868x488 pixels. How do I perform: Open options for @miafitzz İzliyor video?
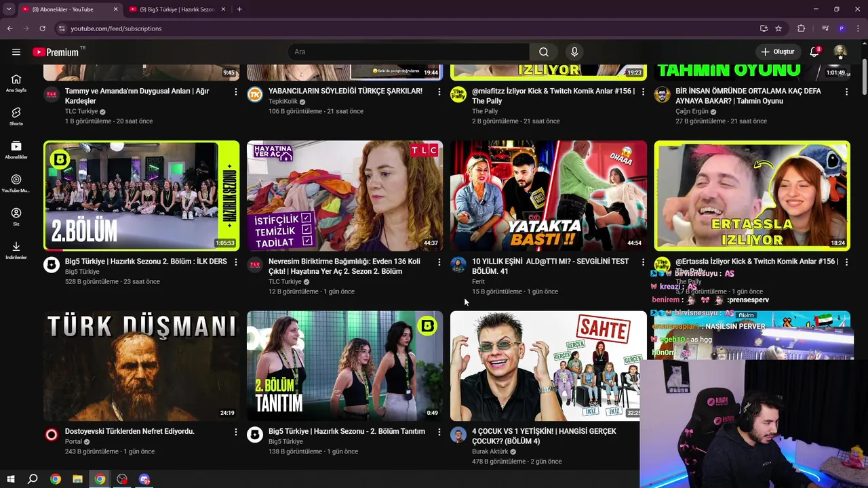tap(643, 91)
